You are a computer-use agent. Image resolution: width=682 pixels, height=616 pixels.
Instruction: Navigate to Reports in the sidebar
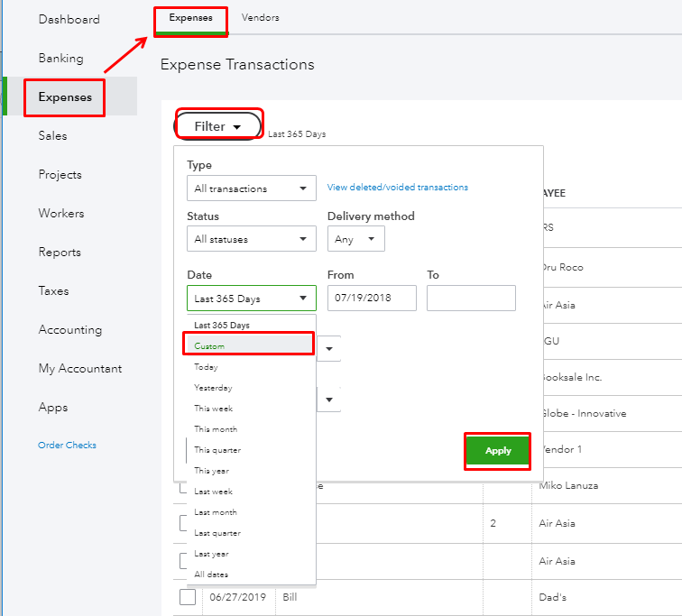click(x=60, y=253)
